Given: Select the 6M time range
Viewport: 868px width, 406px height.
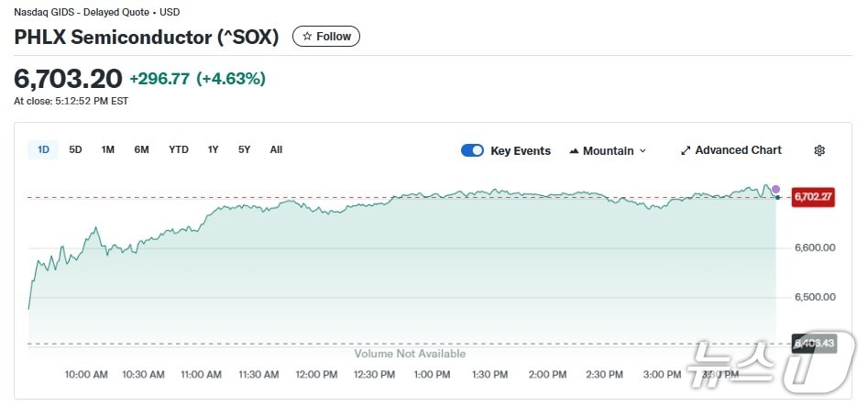Looking at the screenshot, I should (x=141, y=149).
